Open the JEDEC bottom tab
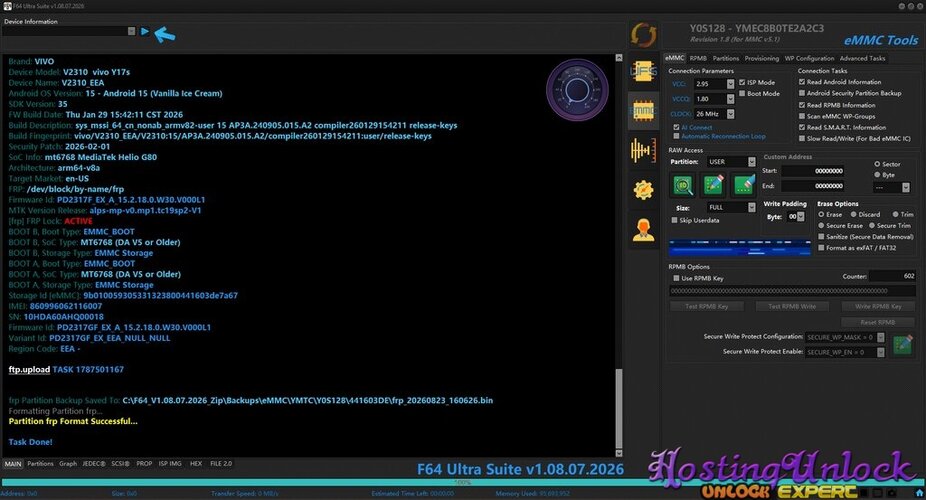Image resolution: width=926 pixels, height=500 pixels. [x=94, y=463]
